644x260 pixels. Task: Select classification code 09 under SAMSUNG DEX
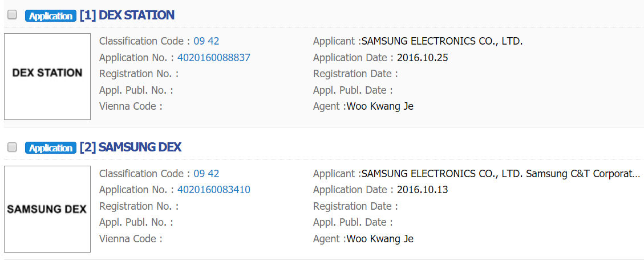tap(199, 174)
